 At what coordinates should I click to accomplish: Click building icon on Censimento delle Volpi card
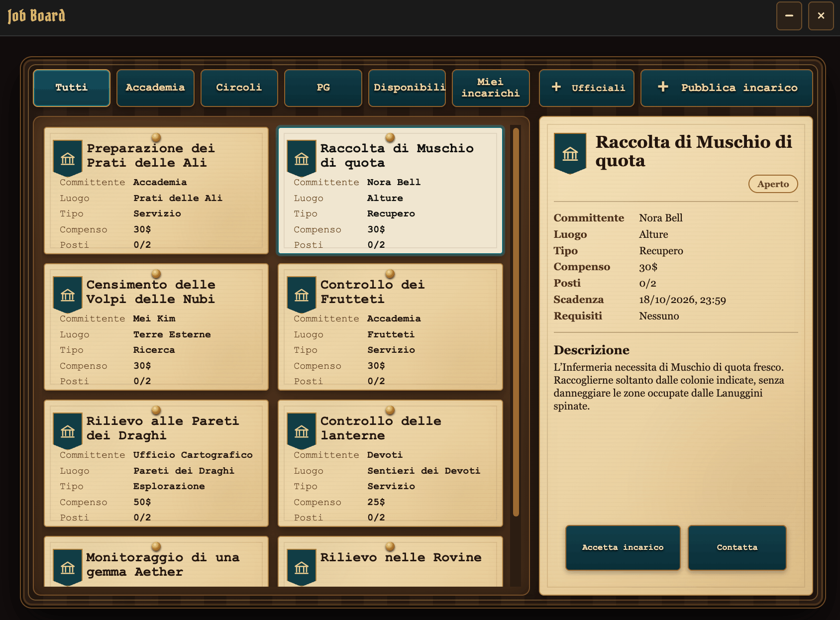[x=68, y=295]
